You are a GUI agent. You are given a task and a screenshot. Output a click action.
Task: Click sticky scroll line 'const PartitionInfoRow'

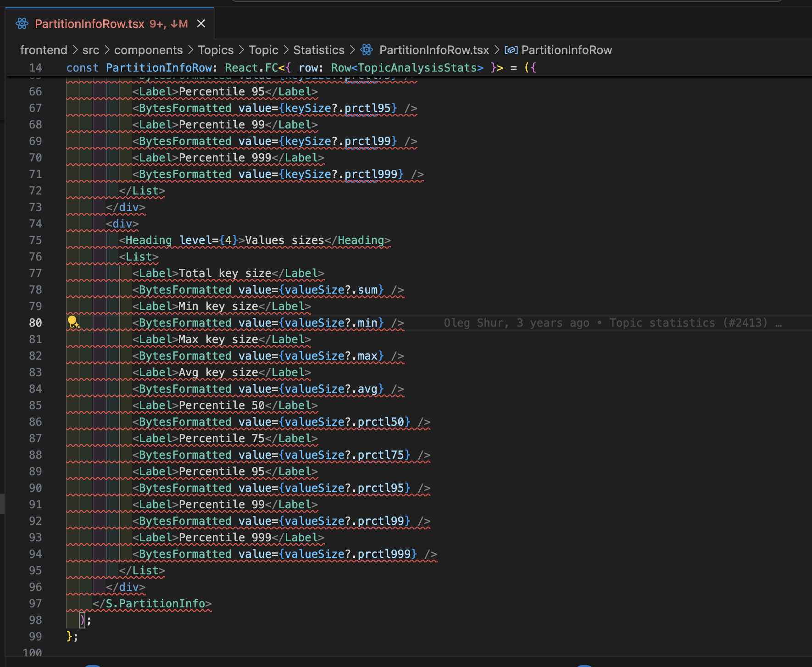click(301, 68)
